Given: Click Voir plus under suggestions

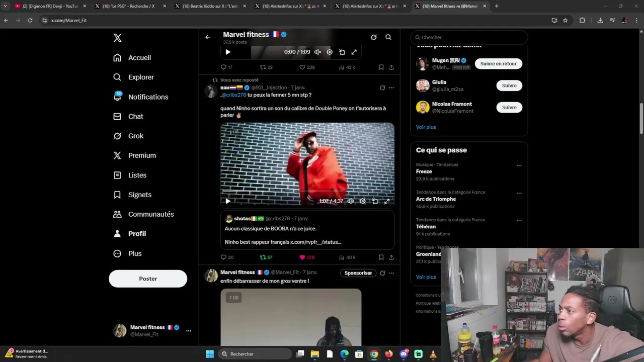Looking at the screenshot, I should click(x=426, y=127).
